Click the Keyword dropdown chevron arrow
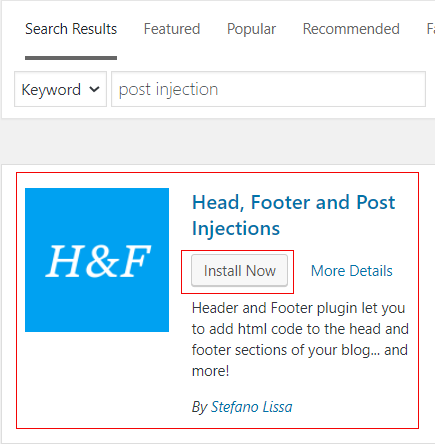 click(94, 89)
